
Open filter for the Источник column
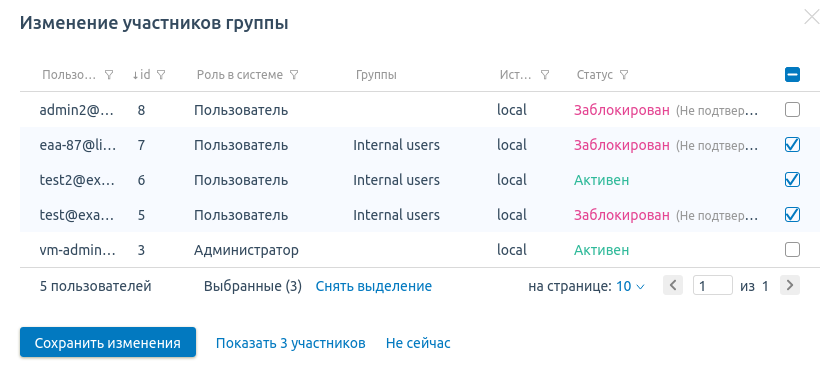click(x=545, y=75)
